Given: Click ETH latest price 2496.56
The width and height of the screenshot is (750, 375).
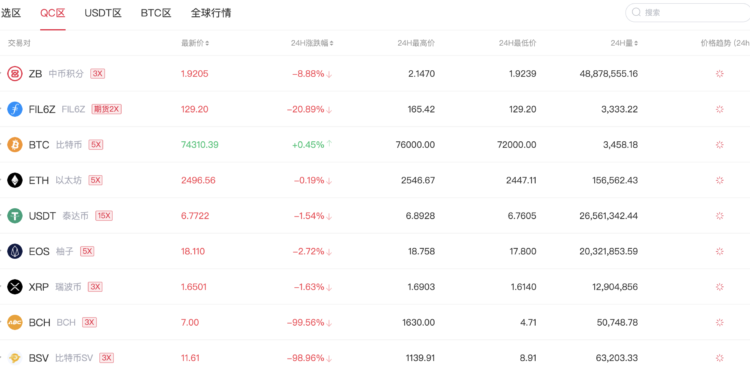Looking at the screenshot, I should tap(198, 180).
